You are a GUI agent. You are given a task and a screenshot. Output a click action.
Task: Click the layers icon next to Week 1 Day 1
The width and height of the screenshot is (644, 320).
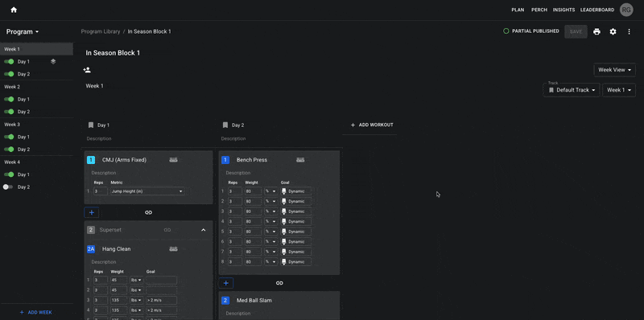(53, 62)
